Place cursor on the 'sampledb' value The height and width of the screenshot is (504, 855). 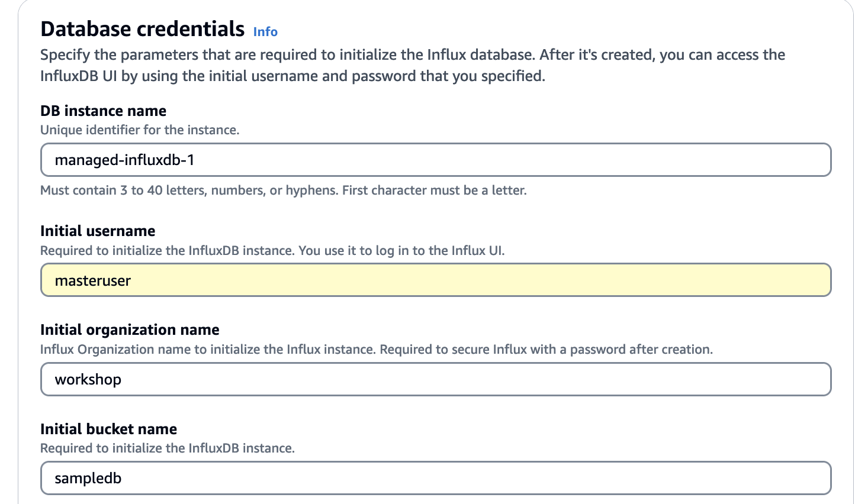tap(88, 478)
